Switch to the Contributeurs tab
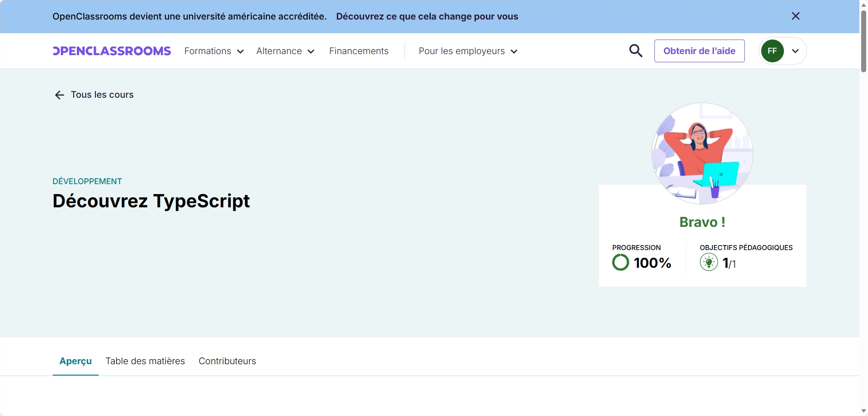The height and width of the screenshot is (416, 868). click(x=227, y=361)
